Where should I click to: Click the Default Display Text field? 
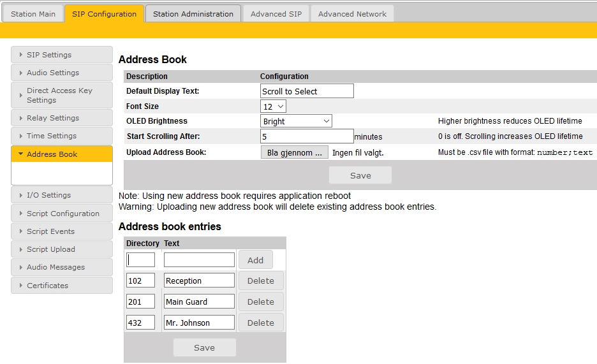coord(307,91)
